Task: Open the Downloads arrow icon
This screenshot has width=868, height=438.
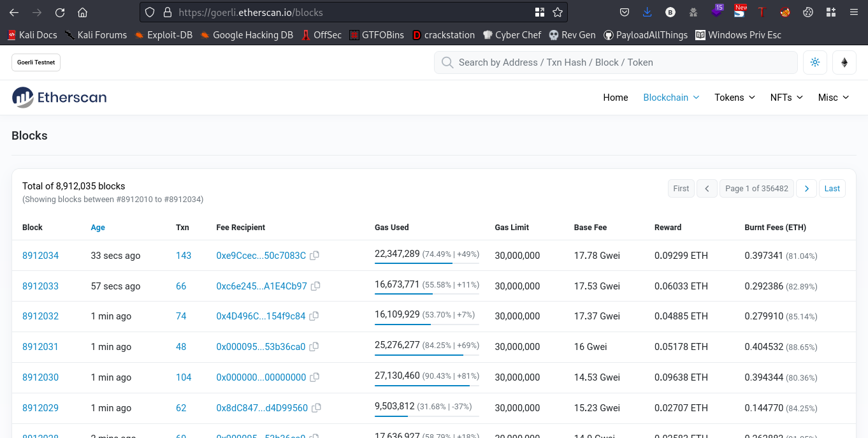Action: point(647,12)
